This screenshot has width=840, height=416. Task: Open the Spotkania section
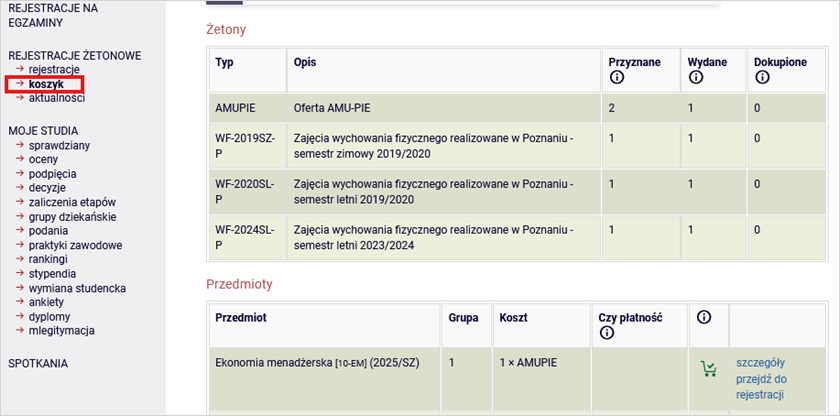tap(37, 363)
